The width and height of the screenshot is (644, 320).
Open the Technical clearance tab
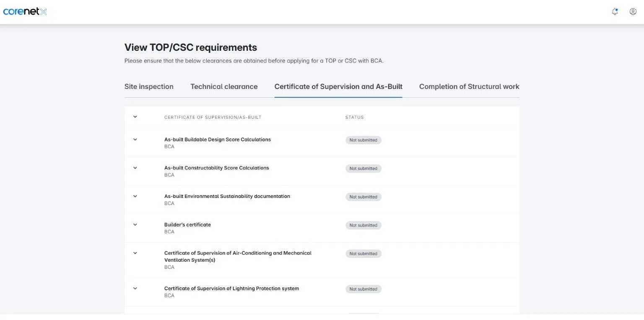[x=224, y=86]
